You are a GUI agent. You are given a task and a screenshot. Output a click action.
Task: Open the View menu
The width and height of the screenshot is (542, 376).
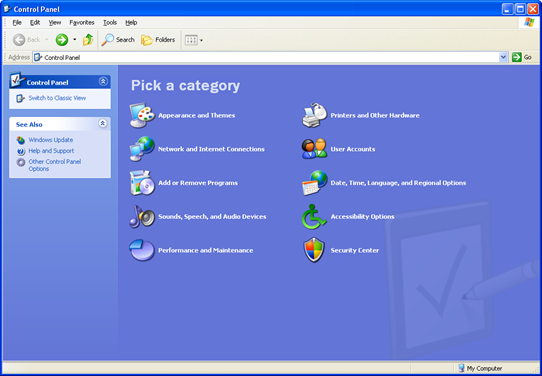tap(55, 22)
